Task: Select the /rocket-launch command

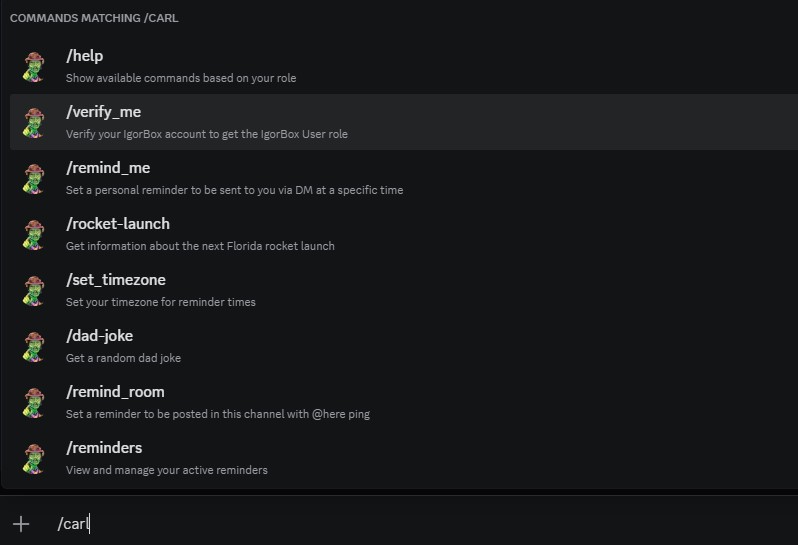Action: 118,224
